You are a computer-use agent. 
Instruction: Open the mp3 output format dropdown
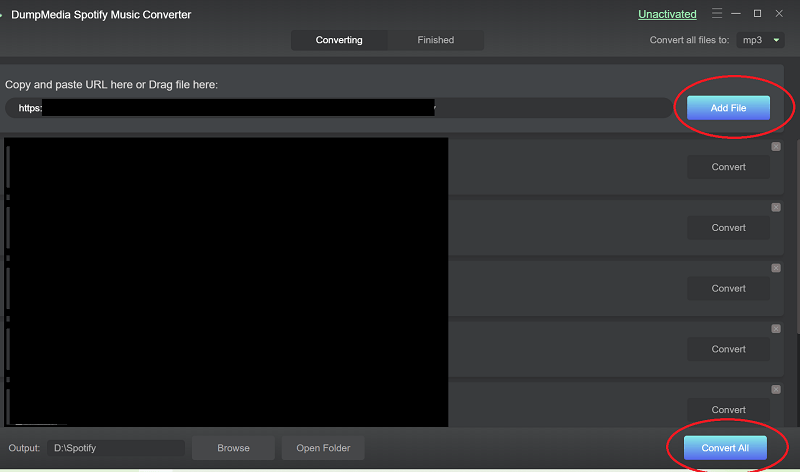(x=760, y=40)
